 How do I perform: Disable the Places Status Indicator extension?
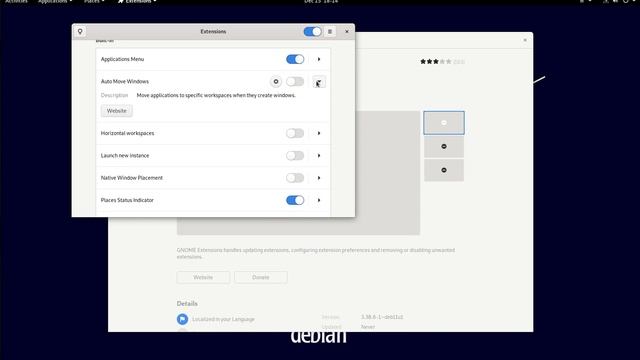(295, 200)
